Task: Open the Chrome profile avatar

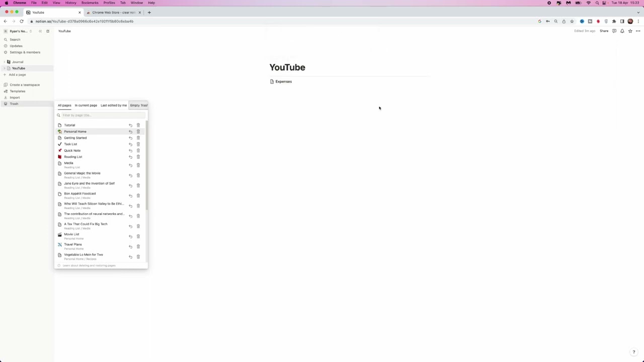Action: pos(630,21)
